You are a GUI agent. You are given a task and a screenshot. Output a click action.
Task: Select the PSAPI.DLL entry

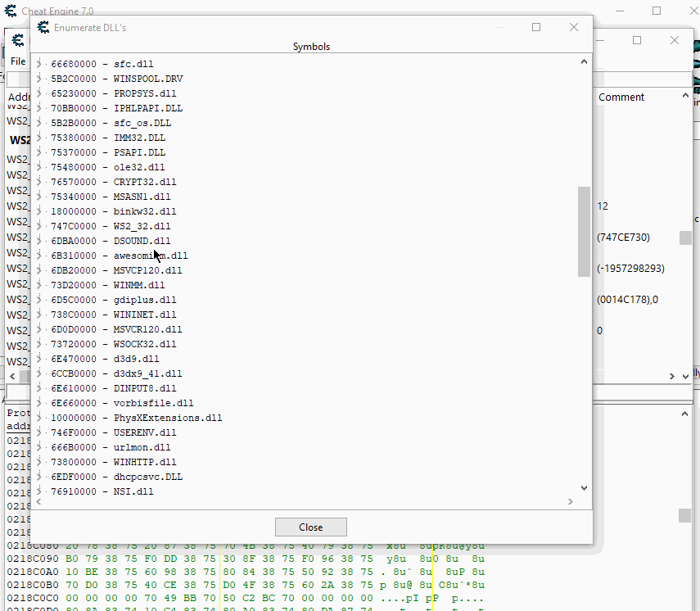[108, 152]
